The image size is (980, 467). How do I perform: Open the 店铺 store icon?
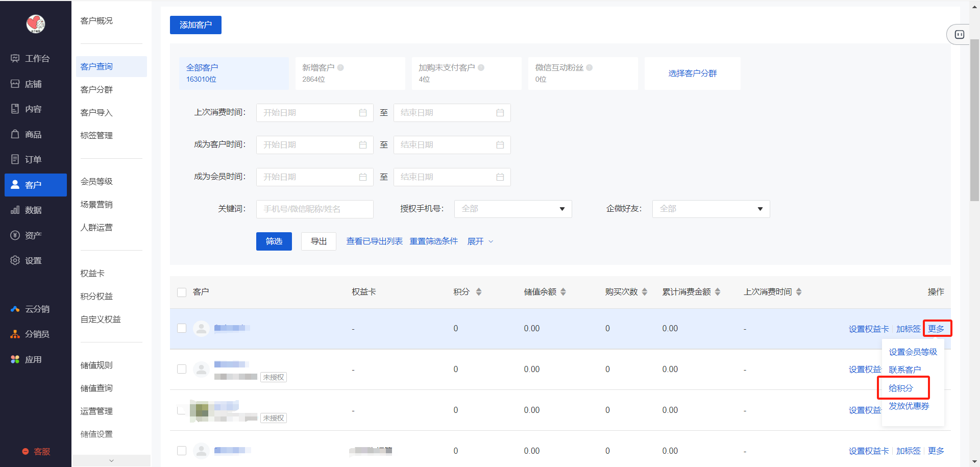(x=15, y=84)
